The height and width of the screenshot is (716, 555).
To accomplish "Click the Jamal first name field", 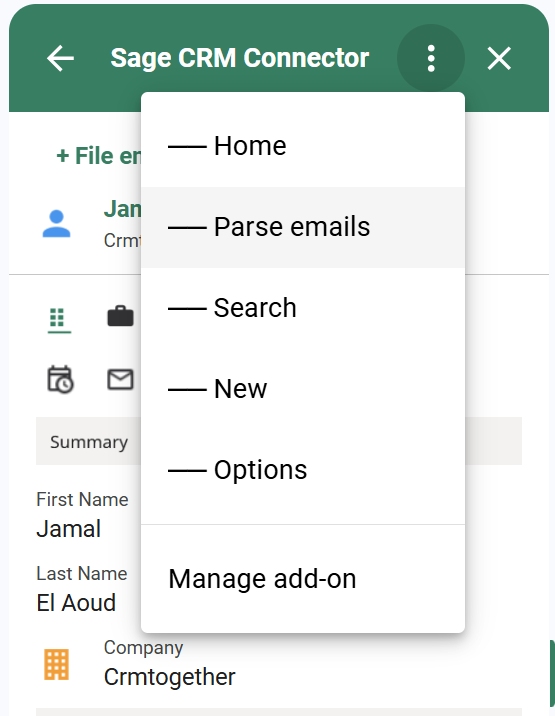I will pyautogui.click(x=69, y=529).
